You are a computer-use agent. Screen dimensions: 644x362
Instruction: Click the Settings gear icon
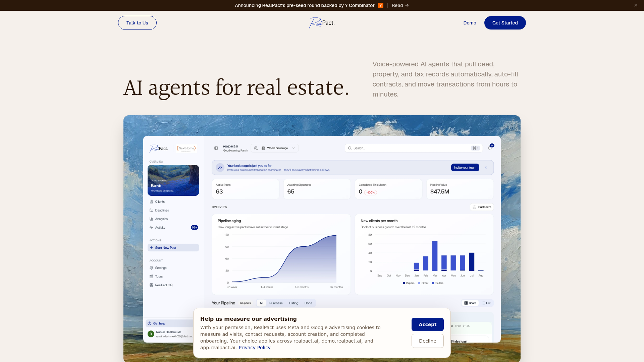point(151,268)
